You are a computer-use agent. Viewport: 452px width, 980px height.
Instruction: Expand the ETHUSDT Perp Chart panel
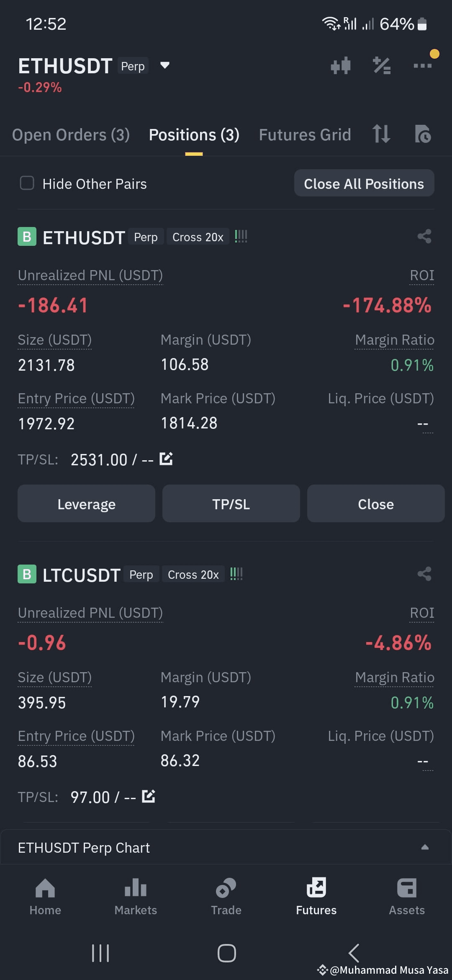coord(226,847)
